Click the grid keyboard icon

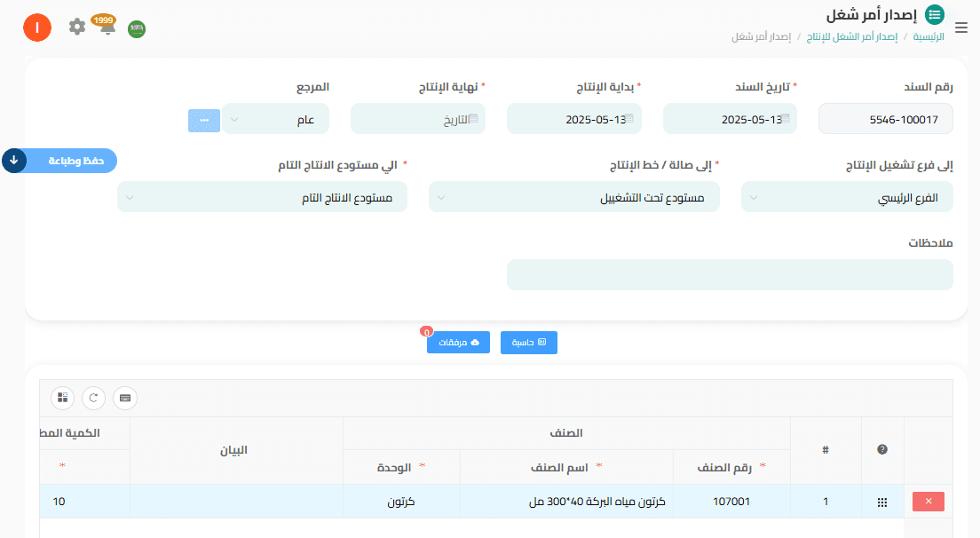pyautogui.click(x=125, y=398)
